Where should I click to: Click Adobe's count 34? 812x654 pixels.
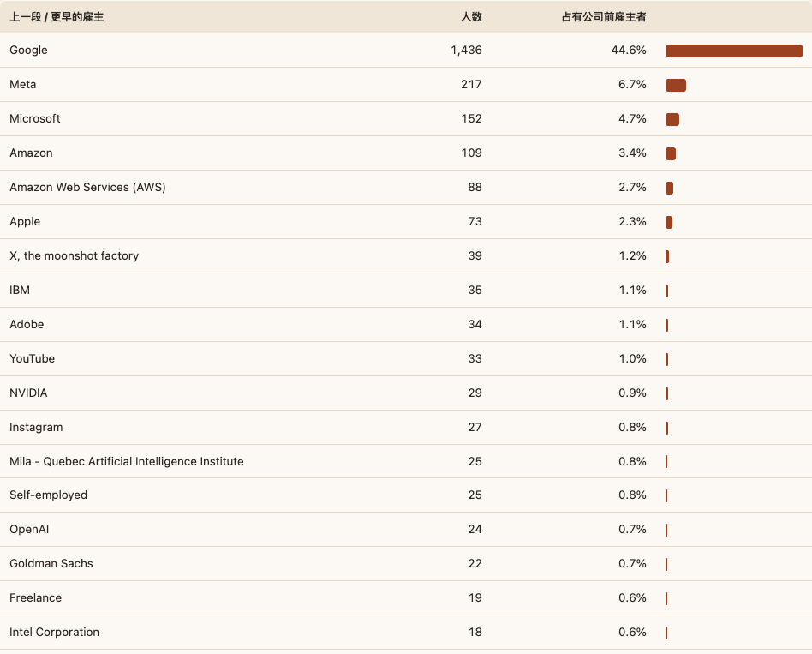pos(475,324)
